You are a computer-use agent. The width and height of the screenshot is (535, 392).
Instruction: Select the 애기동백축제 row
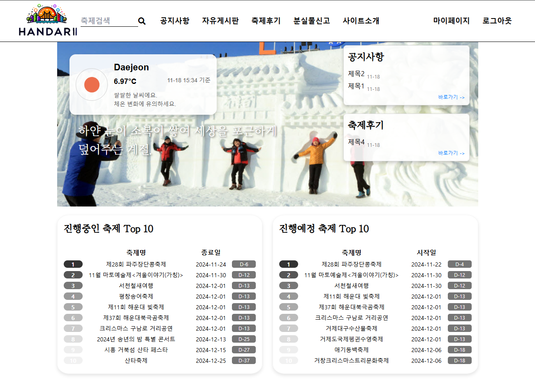click(352, 350)
